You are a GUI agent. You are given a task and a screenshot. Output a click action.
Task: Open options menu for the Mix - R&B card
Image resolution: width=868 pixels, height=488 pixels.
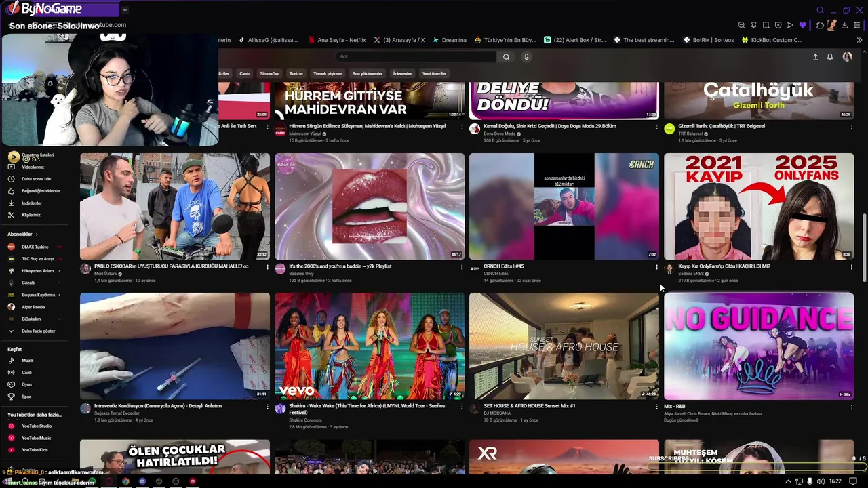851,407
